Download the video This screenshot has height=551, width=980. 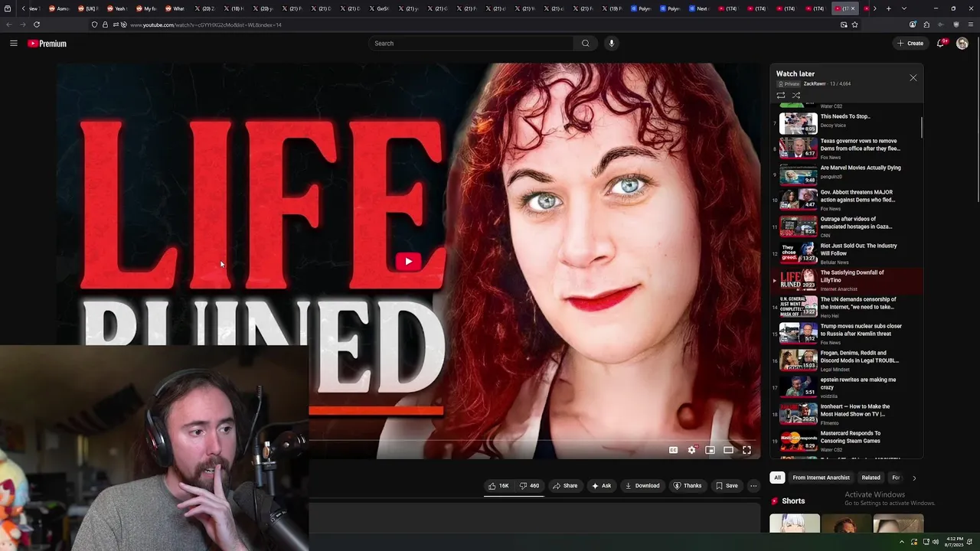[642, 486]
